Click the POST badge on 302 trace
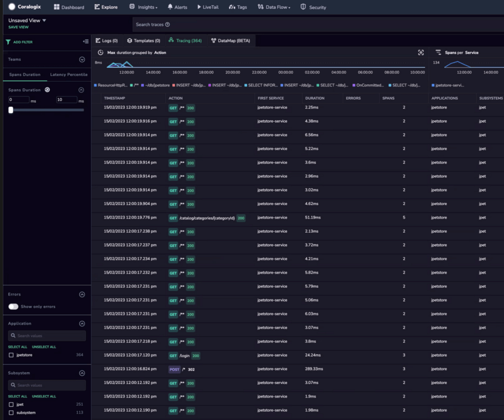 174,369
